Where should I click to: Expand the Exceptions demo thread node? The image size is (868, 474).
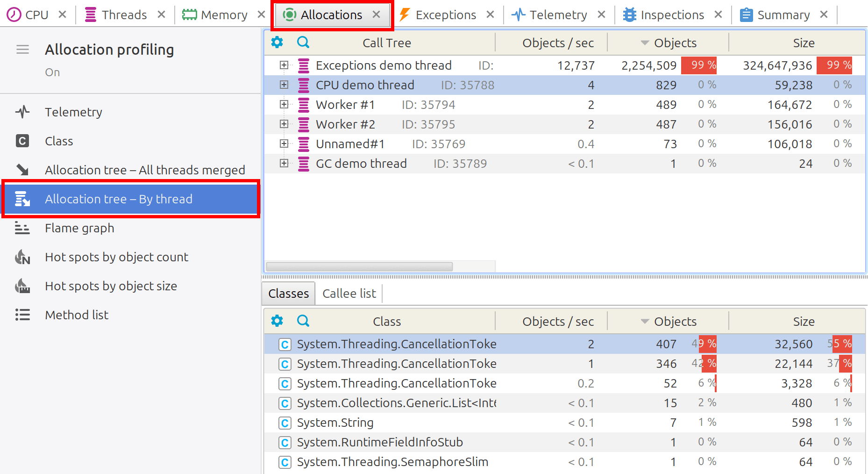click(284, 65)
